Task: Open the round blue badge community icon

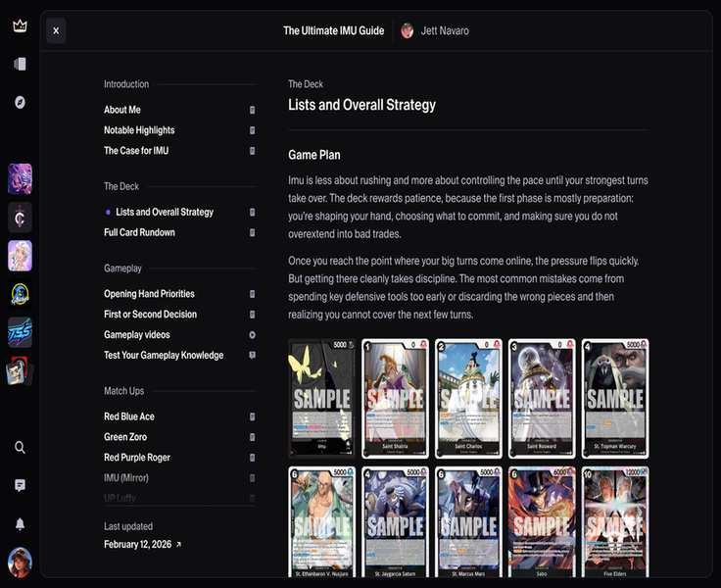Action: tap(20, 294)
